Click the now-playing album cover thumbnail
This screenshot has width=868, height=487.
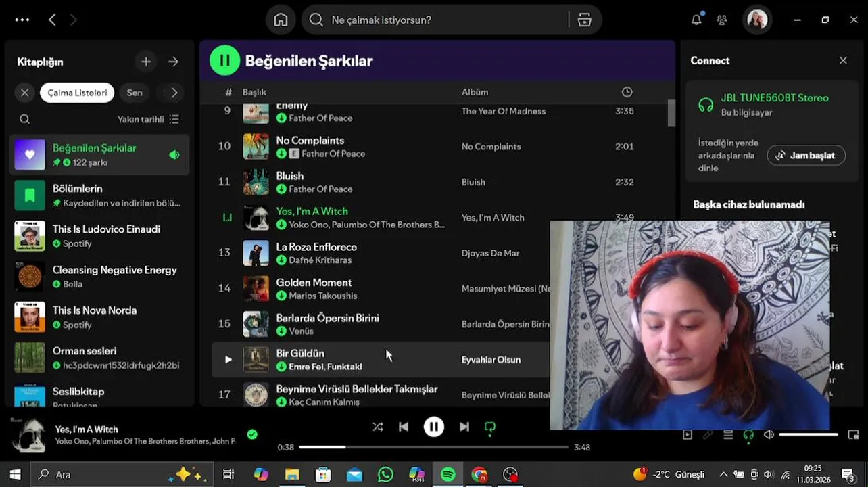pos(29,435)
